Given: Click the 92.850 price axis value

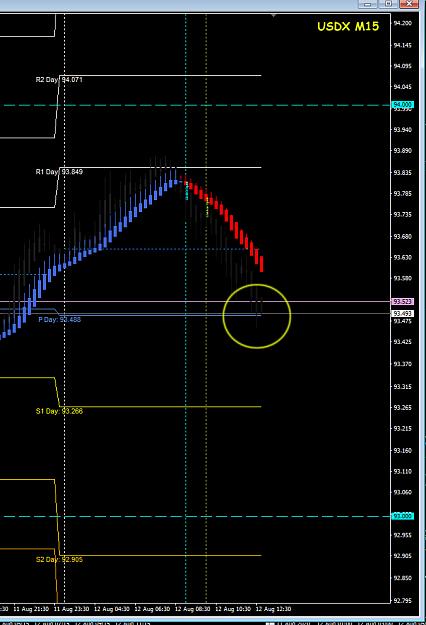Looking at the screenshot, I should 402,578.
